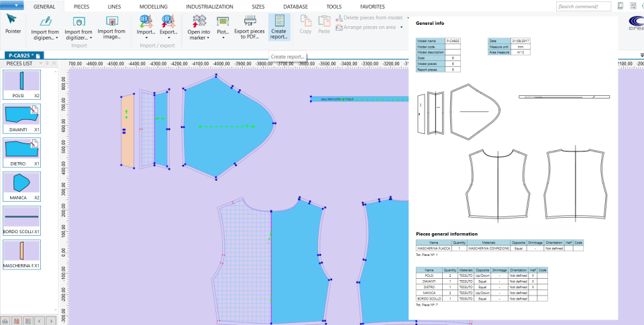The image size is (644, 325).
Task: Click the next arrow below pieces list
Action: click(x=51, y=320)
